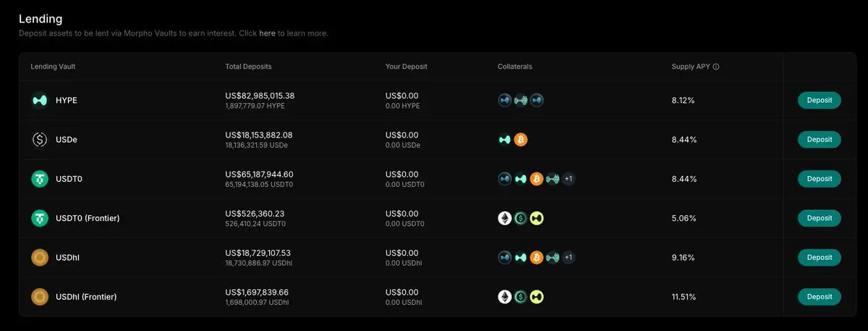Click the Ethereum collateral icon in USDT0 (Frontier) row
The image size is (868, 331).
505,218
